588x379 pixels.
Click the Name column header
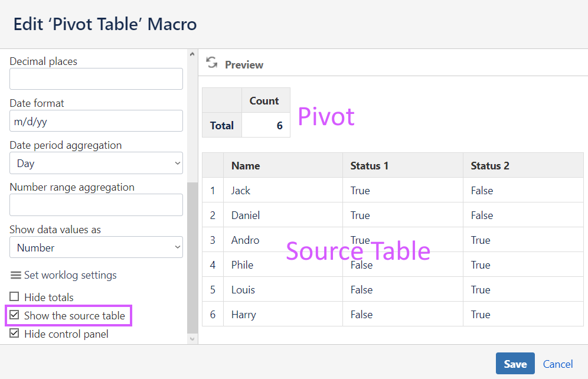click(x=244, y=165)
